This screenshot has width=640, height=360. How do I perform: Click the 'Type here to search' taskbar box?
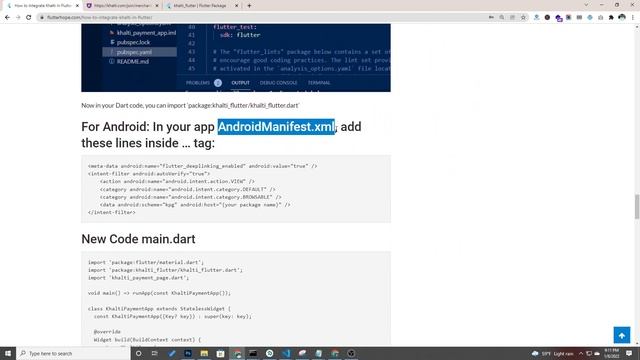[73, 353]
